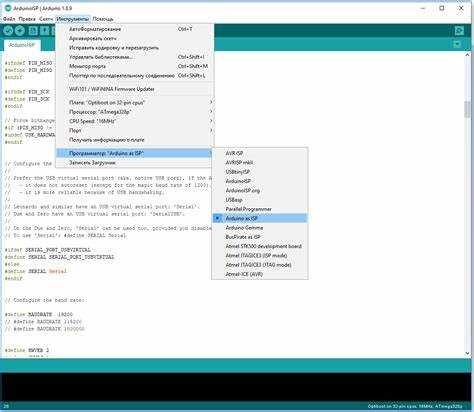Click the '#ifdef SERIAL_PORT_USBVIRTUAL' code line
This screenshot has height=412, width=474.
tap(48, 250)
